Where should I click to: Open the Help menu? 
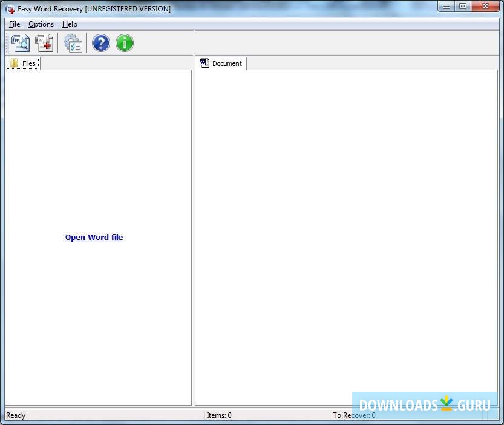70,24
